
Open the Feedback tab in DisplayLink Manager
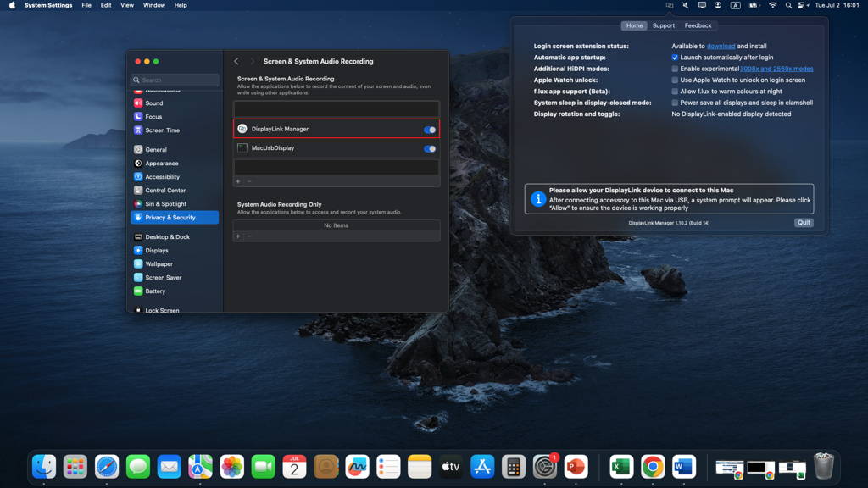click(x=698, y=25)
